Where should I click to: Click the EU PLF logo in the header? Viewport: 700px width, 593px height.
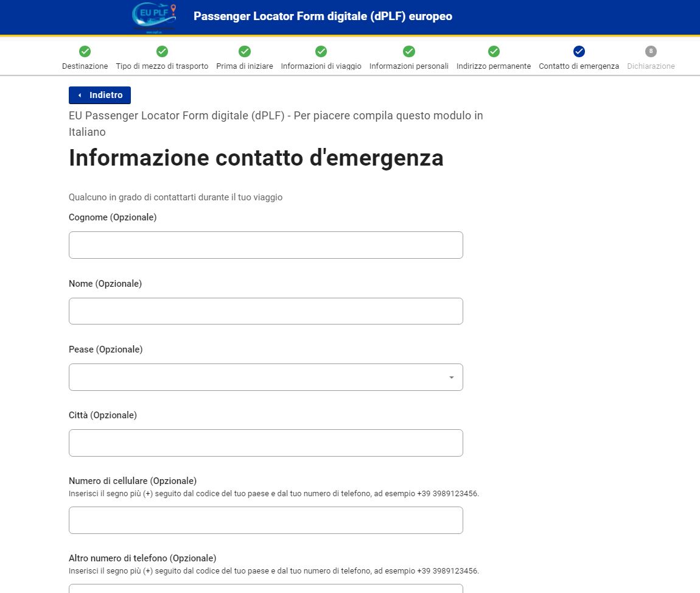click(154, 18)
